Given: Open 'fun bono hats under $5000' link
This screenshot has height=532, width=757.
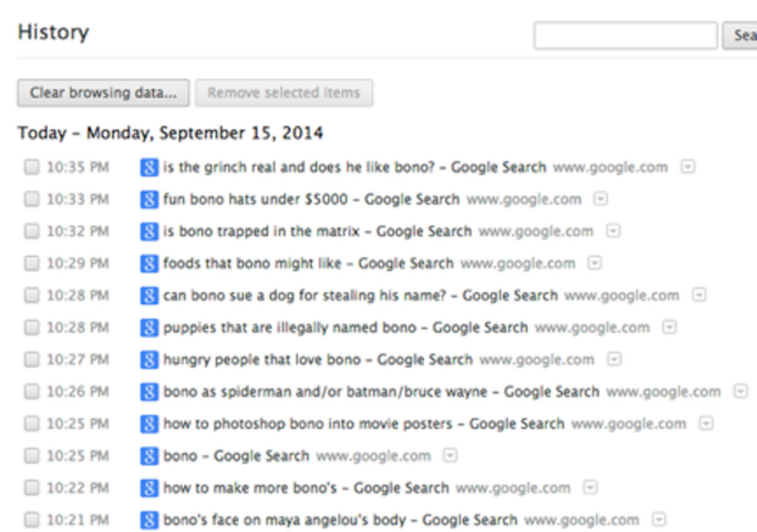Looking at the screenshot, I should click(311, 199).
